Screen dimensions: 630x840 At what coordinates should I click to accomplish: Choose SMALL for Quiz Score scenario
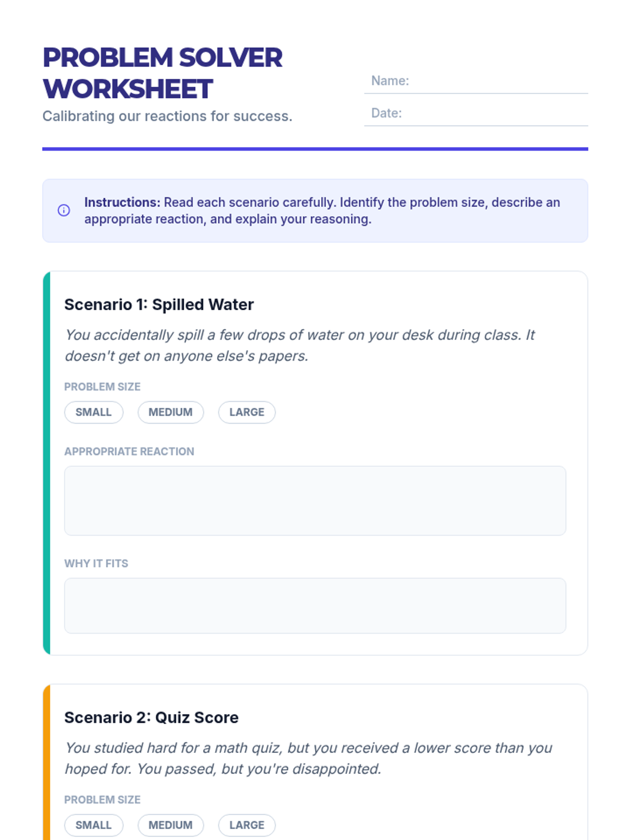tap(93, 825)
